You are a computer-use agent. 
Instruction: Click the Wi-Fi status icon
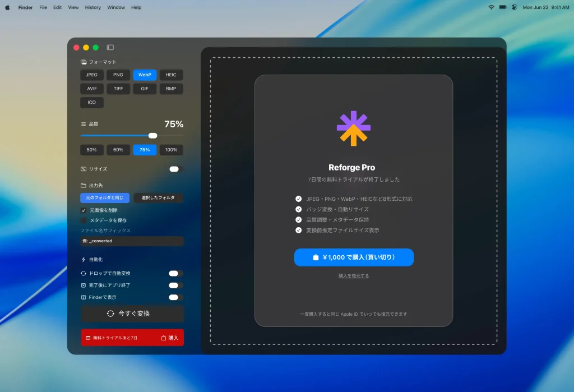pos(491,7)
